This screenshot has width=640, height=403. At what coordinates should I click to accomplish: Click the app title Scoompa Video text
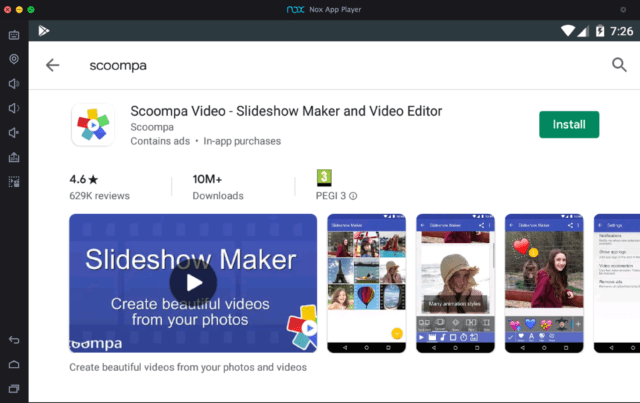[x=286, y=111]
